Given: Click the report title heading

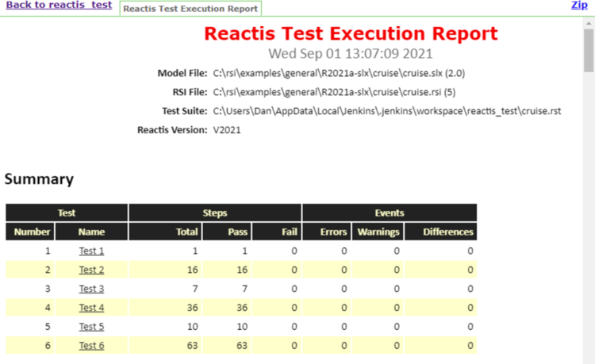Looking at the screenshot, I should 351,33.
